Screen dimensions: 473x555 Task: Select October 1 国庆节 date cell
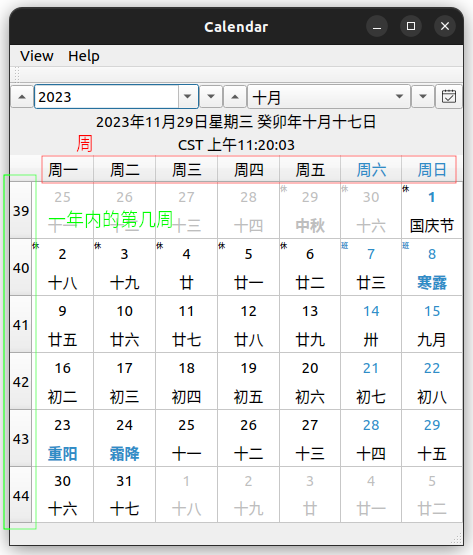point(432,211)
